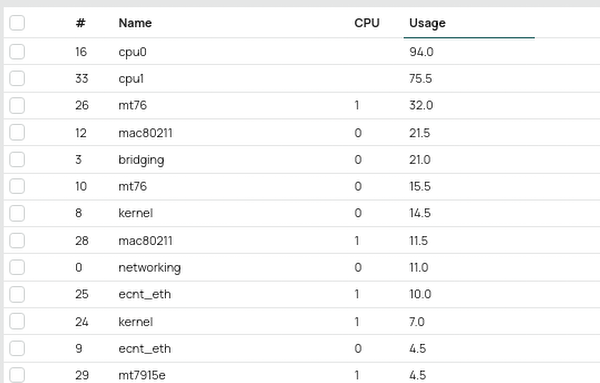Click the bridging name cell
The image size is (600, 383).
141,160
